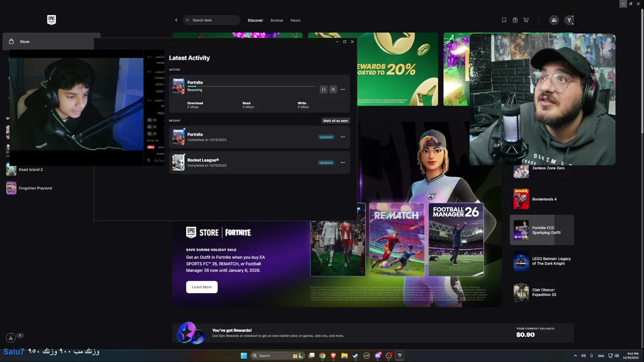Image resolution: width=644 pixels, height=362 pixels.
Task: Switch to the Browse tab
Action: (277, 20)
